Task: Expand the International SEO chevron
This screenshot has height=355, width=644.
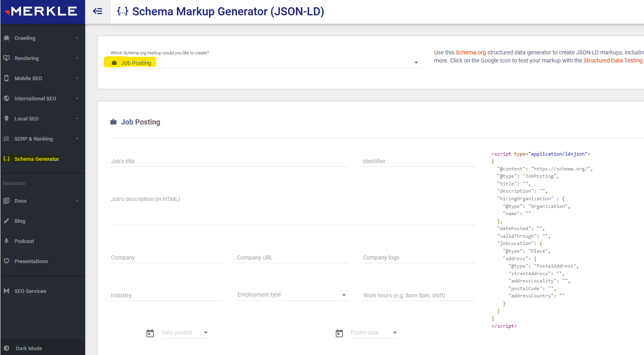Action: pos(77,98)
